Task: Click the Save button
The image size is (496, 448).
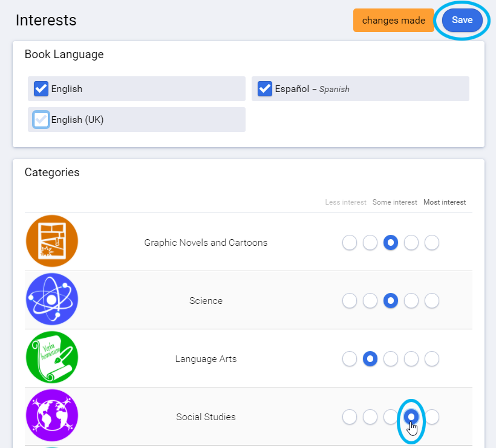Action: [x=462, y=19]
